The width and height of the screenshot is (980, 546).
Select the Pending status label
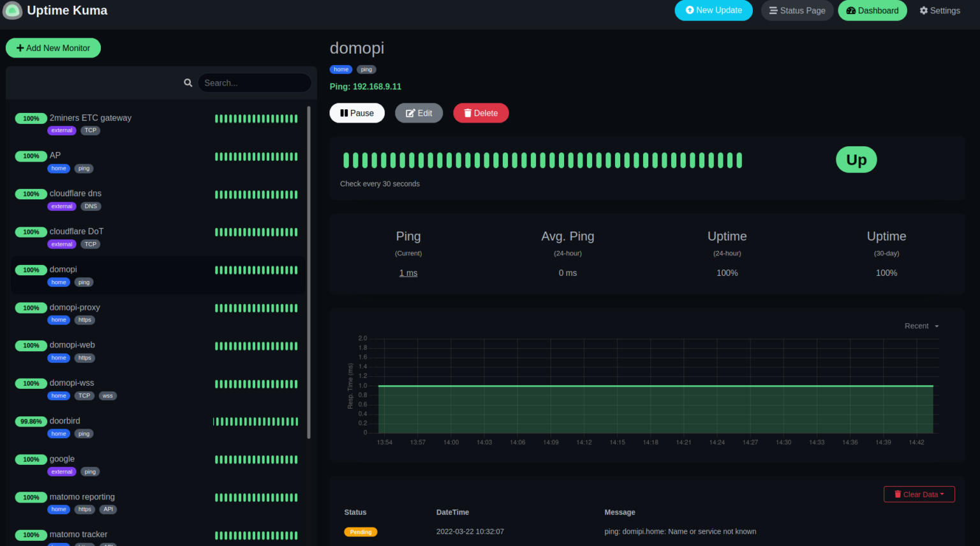pyautogui.click(x=360, y=531)
